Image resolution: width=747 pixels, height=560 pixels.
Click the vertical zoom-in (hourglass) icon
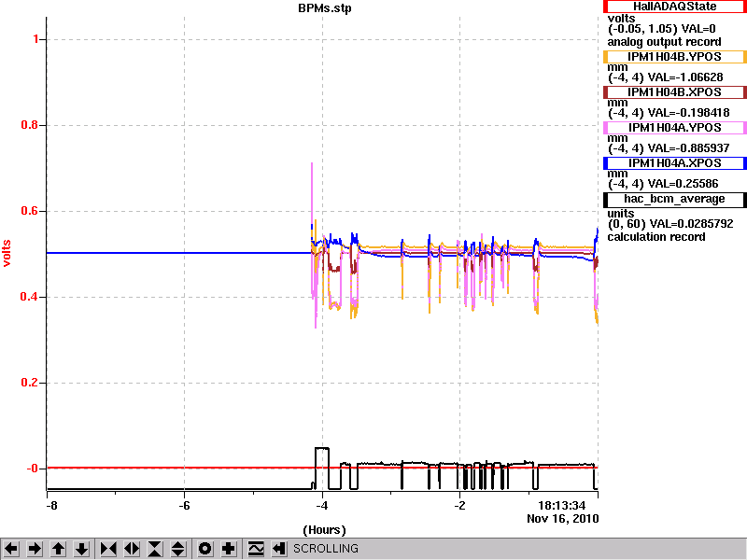click(155, 549)
